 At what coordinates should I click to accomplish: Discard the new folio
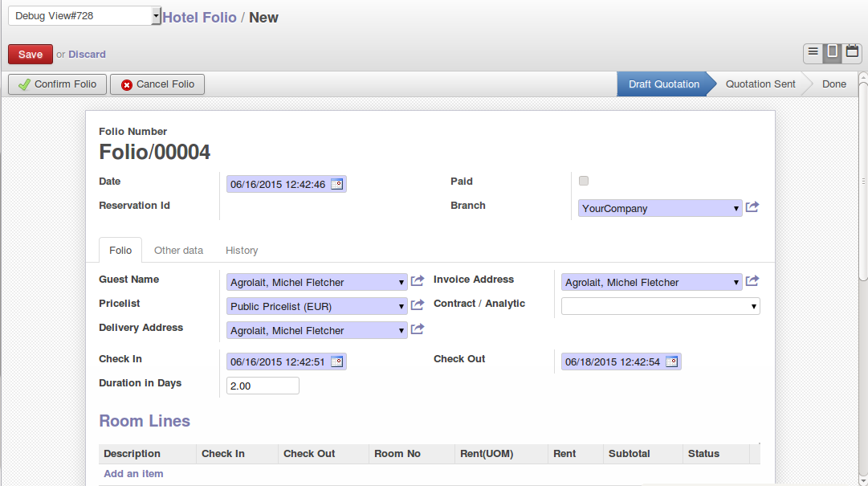click(x=87, y=55)
